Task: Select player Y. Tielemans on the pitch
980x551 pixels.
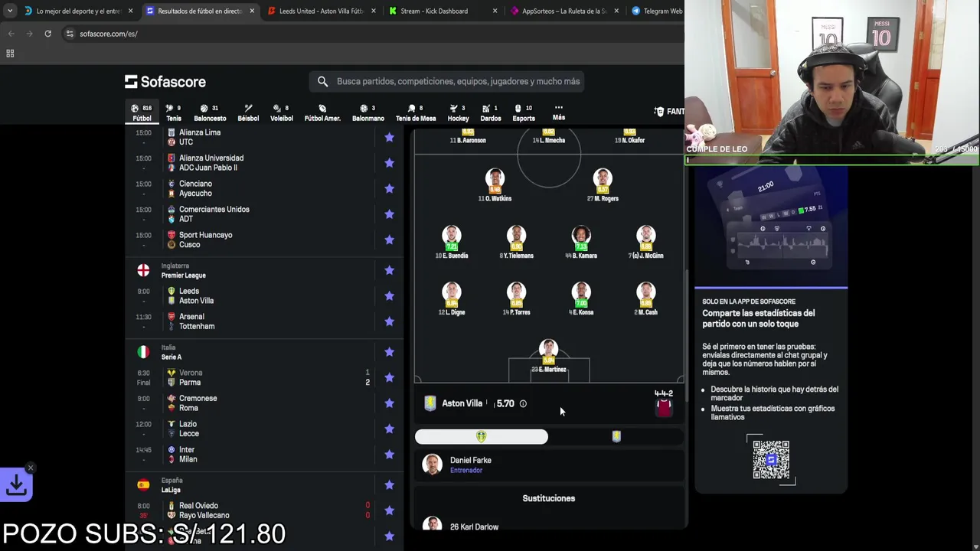Action: click(x=516, y=242)
